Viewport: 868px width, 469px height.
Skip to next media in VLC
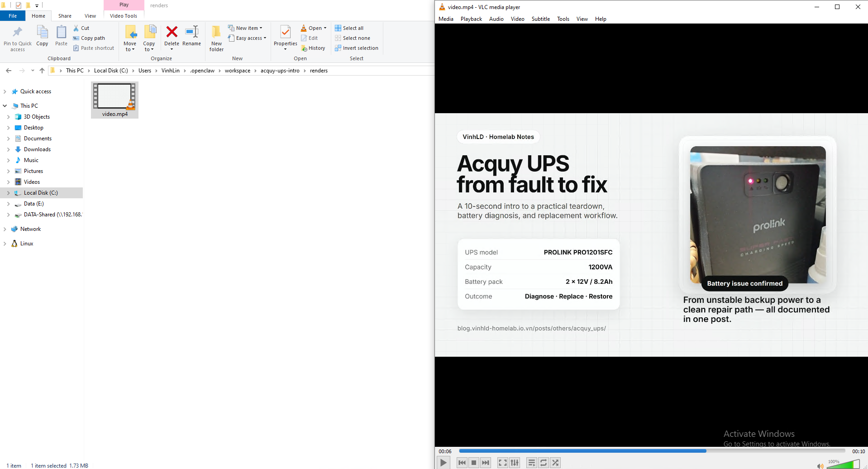tap(486, 463)
